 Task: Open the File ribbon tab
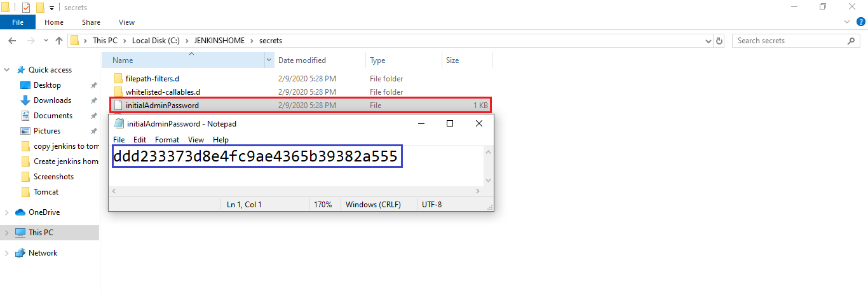[x=18, y=22]
